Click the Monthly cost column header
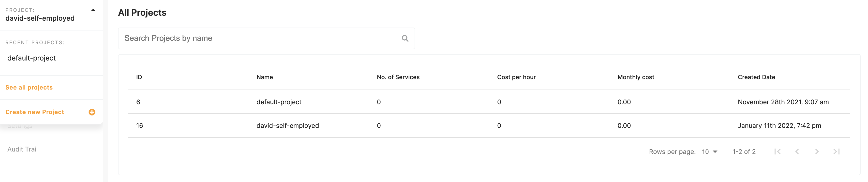 pyautogui.click(x=635, y=77)
